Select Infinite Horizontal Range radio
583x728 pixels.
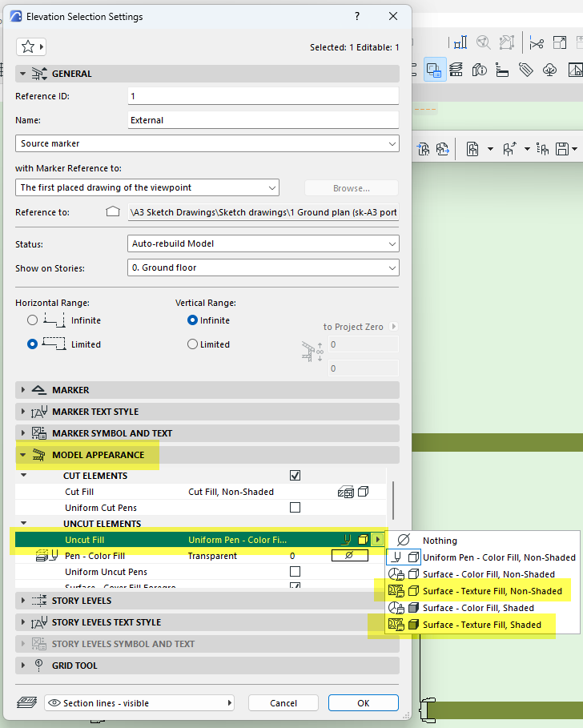click(32, 320)
